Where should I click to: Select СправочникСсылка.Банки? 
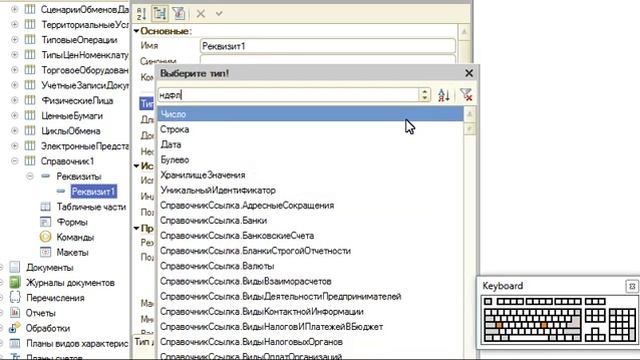[x=310, y=220]
